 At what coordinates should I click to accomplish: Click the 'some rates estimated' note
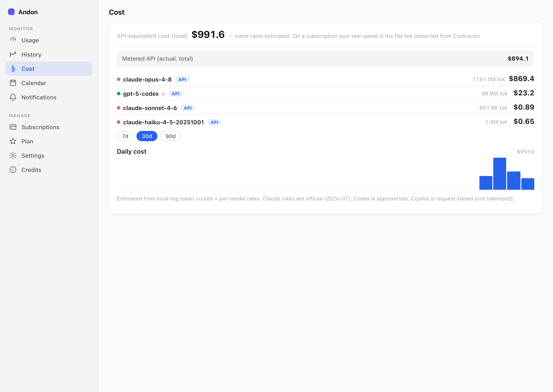click(262, 36)
